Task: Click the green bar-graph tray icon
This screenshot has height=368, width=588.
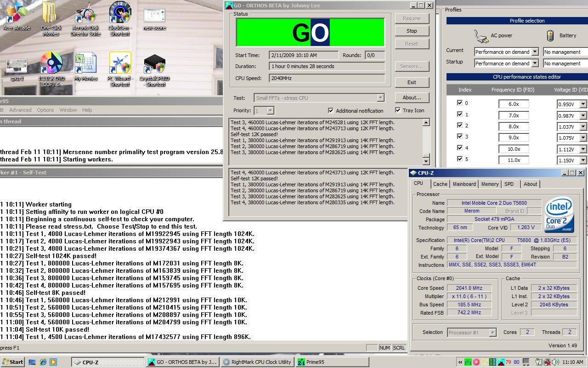Action: (493, 362)
